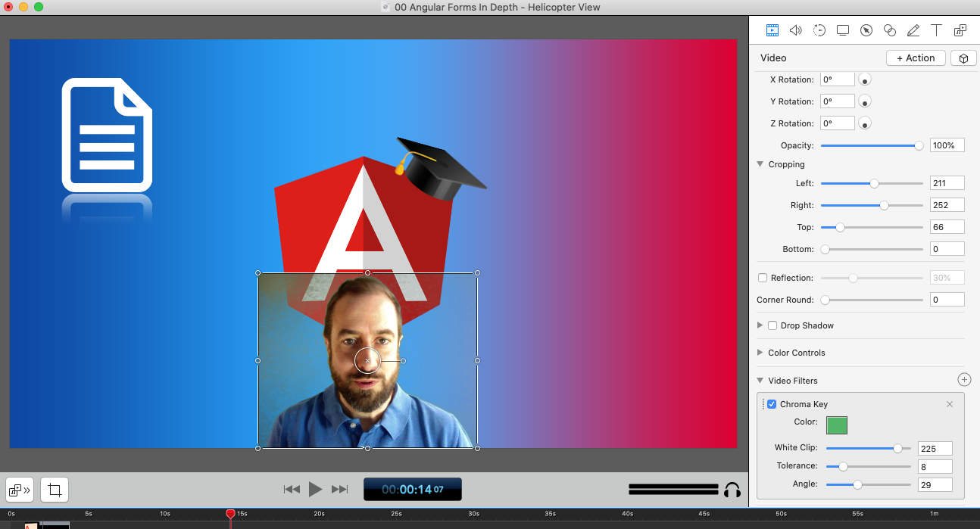Click the Chroma Key filter drag handle
The height and width of the screenshot is (529, 980).
click(763, 404)
